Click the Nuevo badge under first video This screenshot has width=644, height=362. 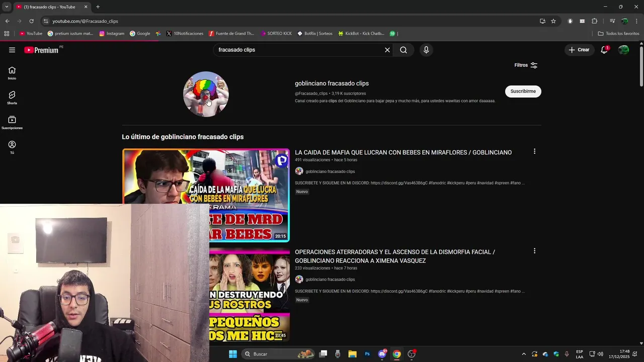click(302, 192)
